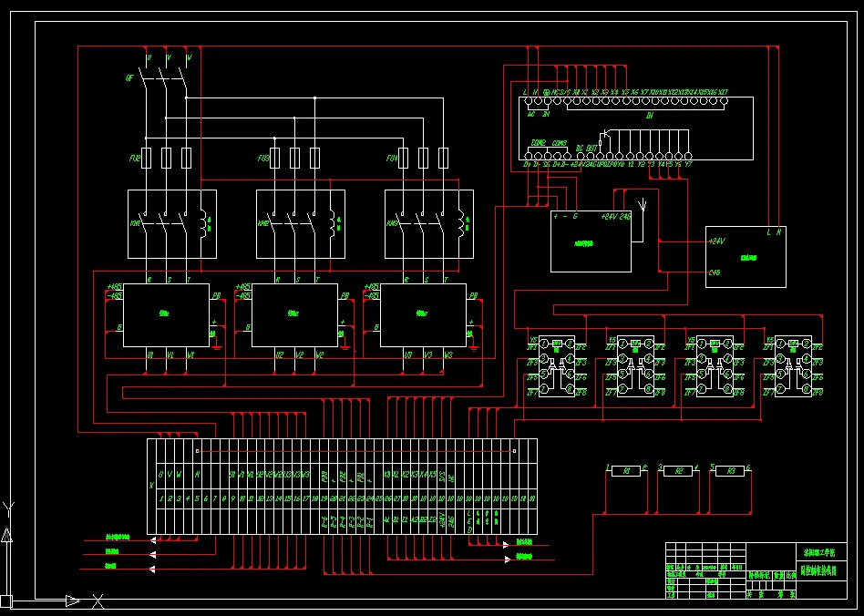Click the right yellow grip on the terminal strip
This screenshot has height=616, width=864.
click(x=514, y=451)
